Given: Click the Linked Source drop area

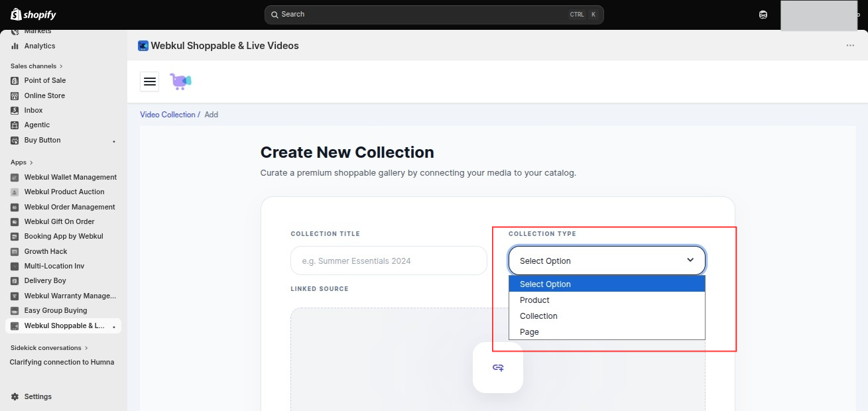Looking at the screenshot, I should tap(498, 359).
